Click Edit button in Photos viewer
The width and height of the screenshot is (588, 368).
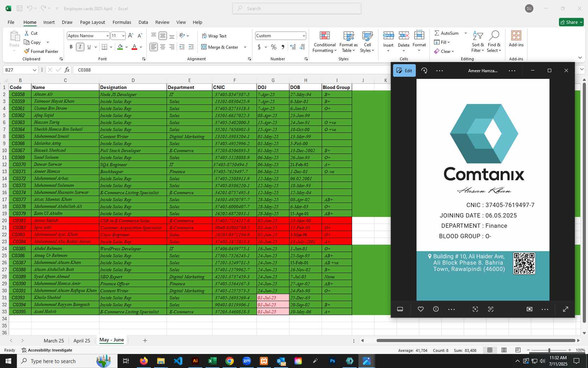point(404,70)
